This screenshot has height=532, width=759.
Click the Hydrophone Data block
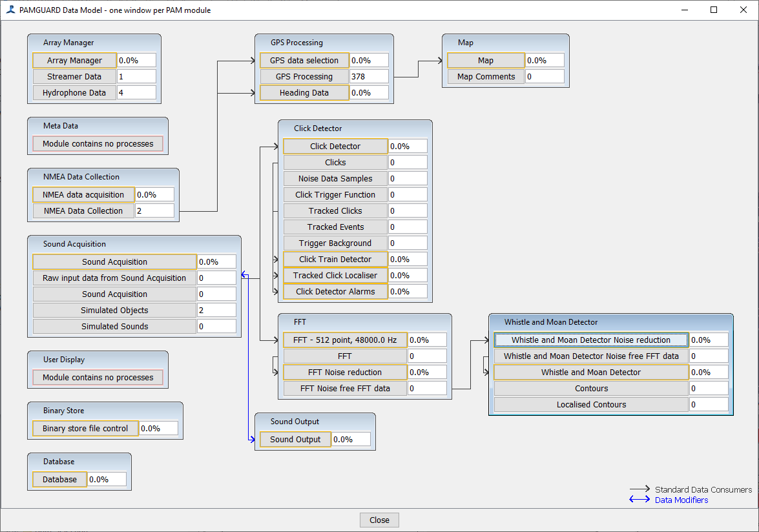74,92
